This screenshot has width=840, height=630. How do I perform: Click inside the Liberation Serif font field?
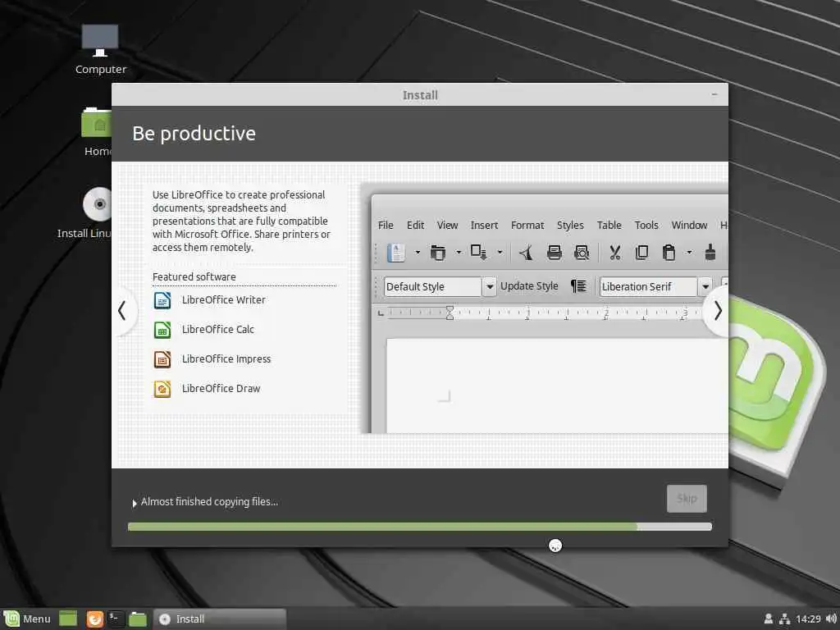(x=648, y=286)
